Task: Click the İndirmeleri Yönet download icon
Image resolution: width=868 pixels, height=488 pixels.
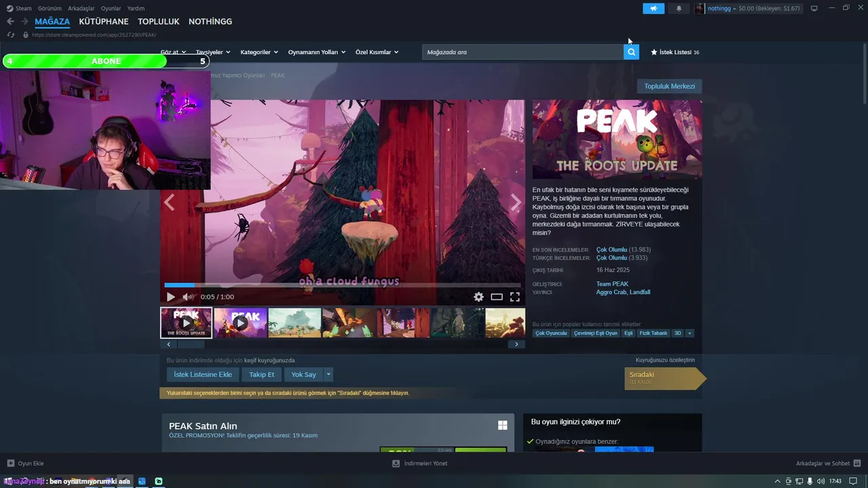Action: click(x=396, y=464)
